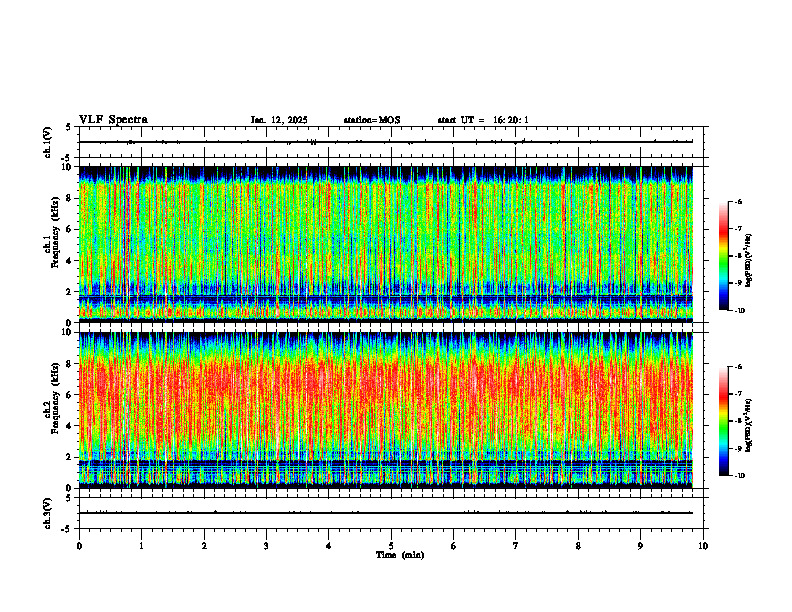Click inside the ch.1 spectrogram panel
The image size is (792, 612).
[x=386, y=244]
